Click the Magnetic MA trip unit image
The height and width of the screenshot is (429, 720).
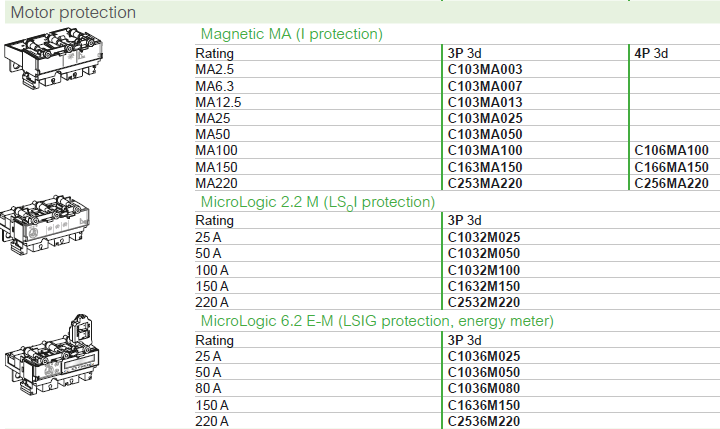coord(54,58)
